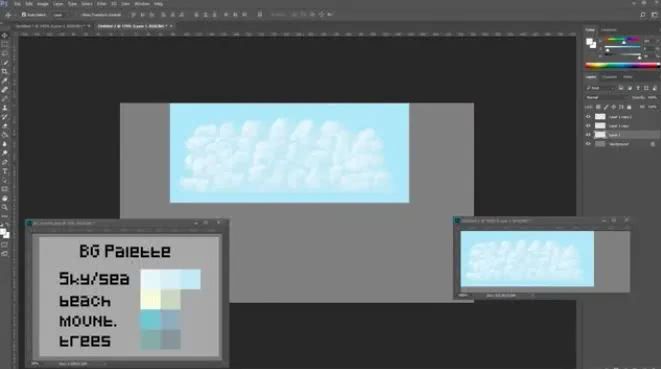This screenshot has height=369, width=661.
Task: Select the Clone Stamp tool
Action: pos(5,108)
